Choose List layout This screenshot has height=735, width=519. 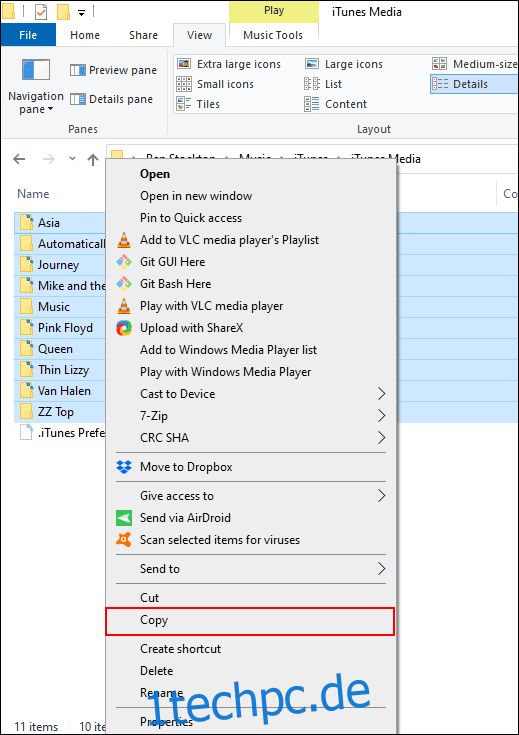coord(323,84)
